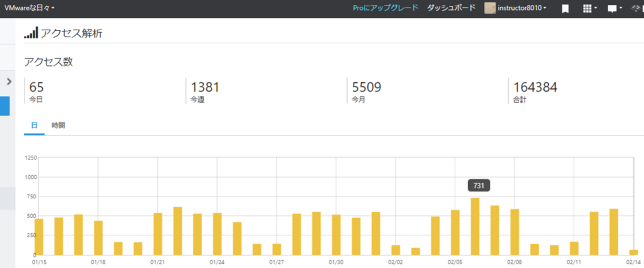Open the ダッシュボード link

point(451,8)
